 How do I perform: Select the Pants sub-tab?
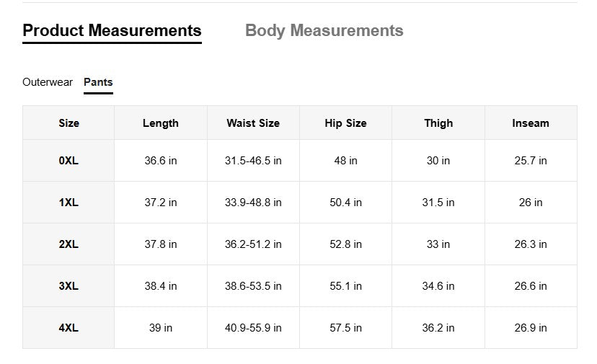98,82
